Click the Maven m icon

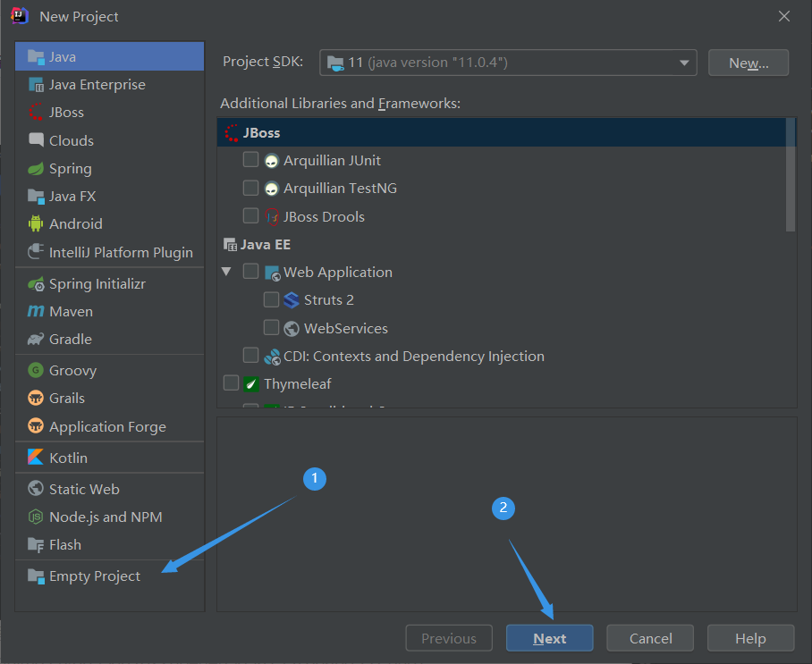36,311
